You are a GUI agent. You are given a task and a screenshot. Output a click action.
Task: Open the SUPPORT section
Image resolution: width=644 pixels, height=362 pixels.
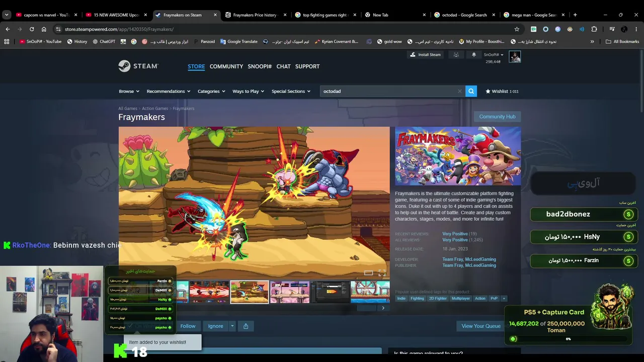[307, 66]
